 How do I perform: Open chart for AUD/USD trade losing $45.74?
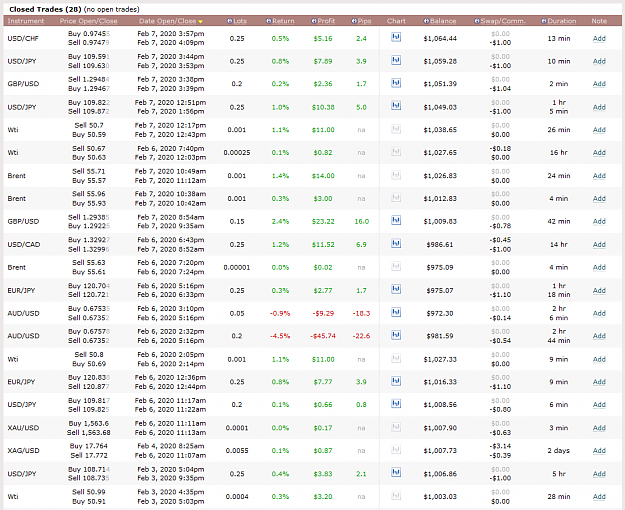[x=396, y=335]
